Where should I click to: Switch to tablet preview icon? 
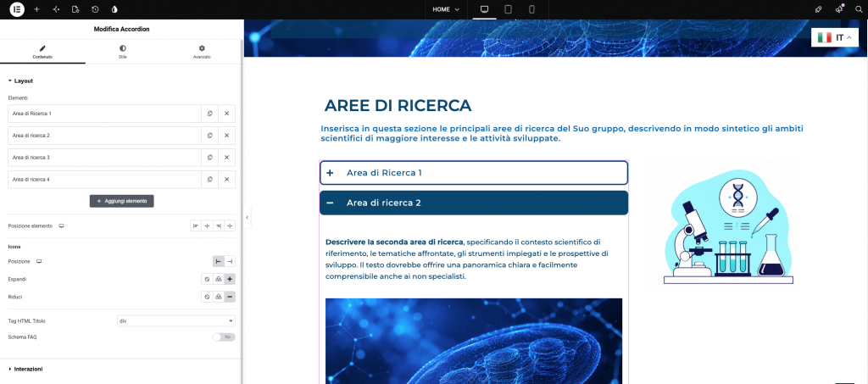coord(509,9)
